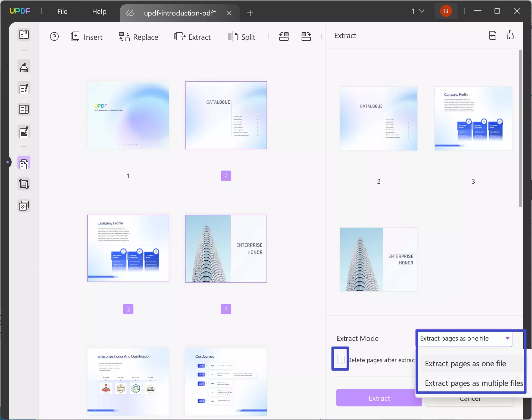Click the Organize Pages panel icon
This screenshot has height=420, width=532.
23,163
